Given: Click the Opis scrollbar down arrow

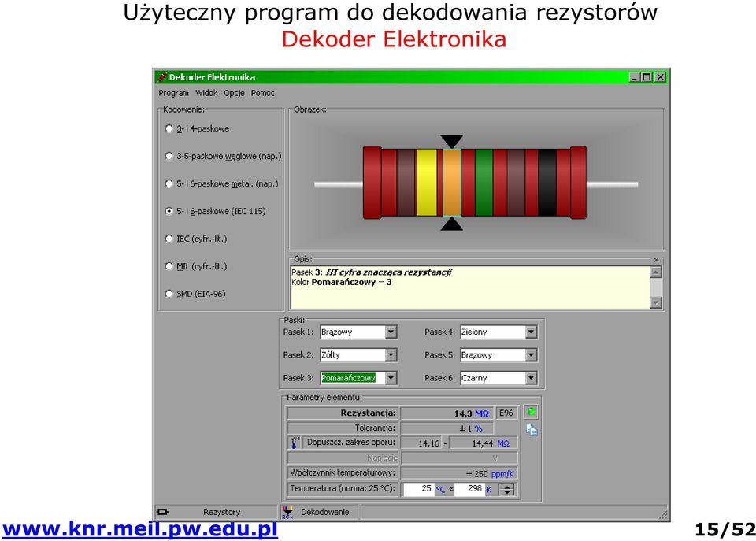Looking at the screenshot, I should (656, 302).
